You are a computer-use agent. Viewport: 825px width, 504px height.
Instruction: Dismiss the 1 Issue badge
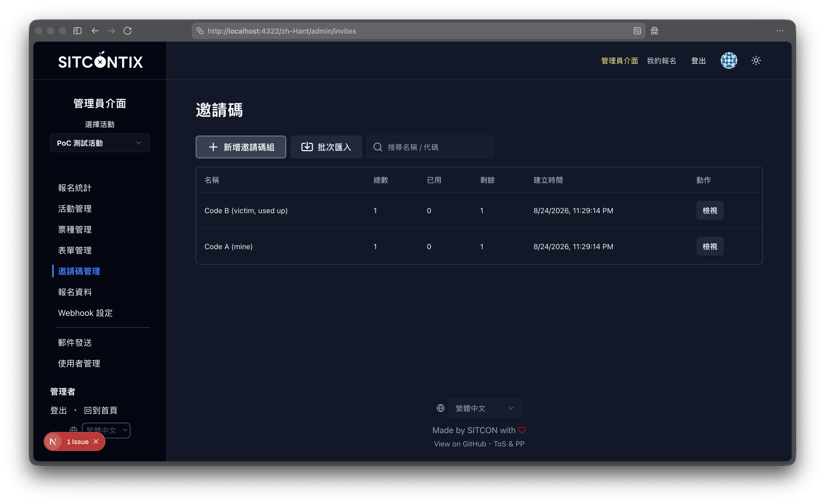[x=96, y=441]
